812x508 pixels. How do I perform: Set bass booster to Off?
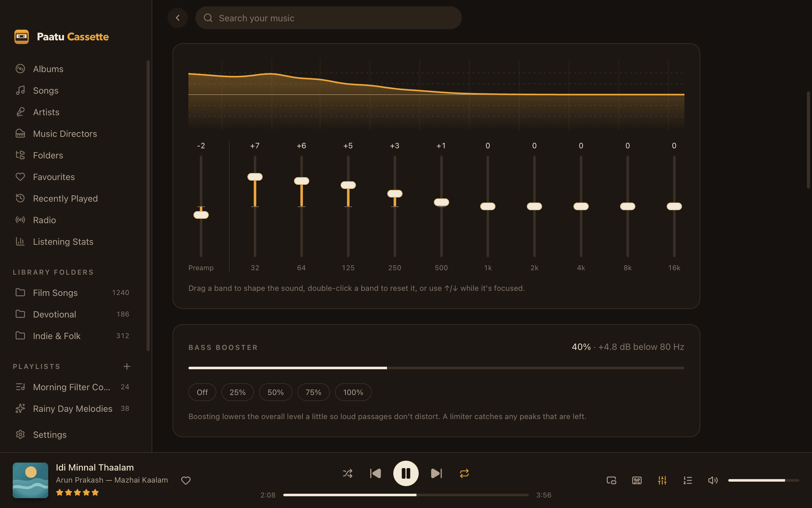pyautogui.click(x=202, y=392)
